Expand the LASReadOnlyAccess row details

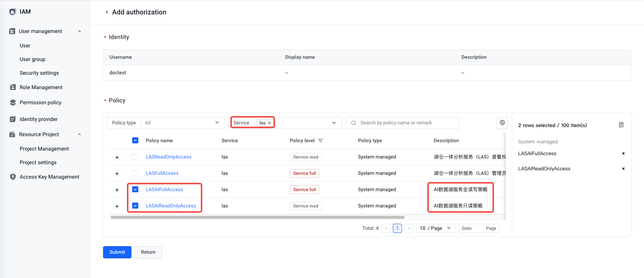coord(117,157)
